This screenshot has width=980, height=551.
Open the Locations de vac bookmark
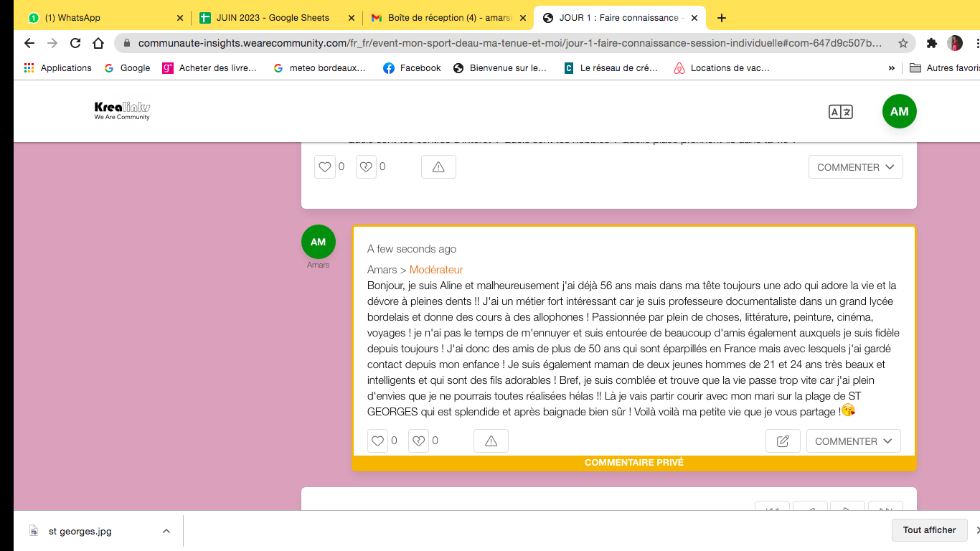tap(722, 68)
